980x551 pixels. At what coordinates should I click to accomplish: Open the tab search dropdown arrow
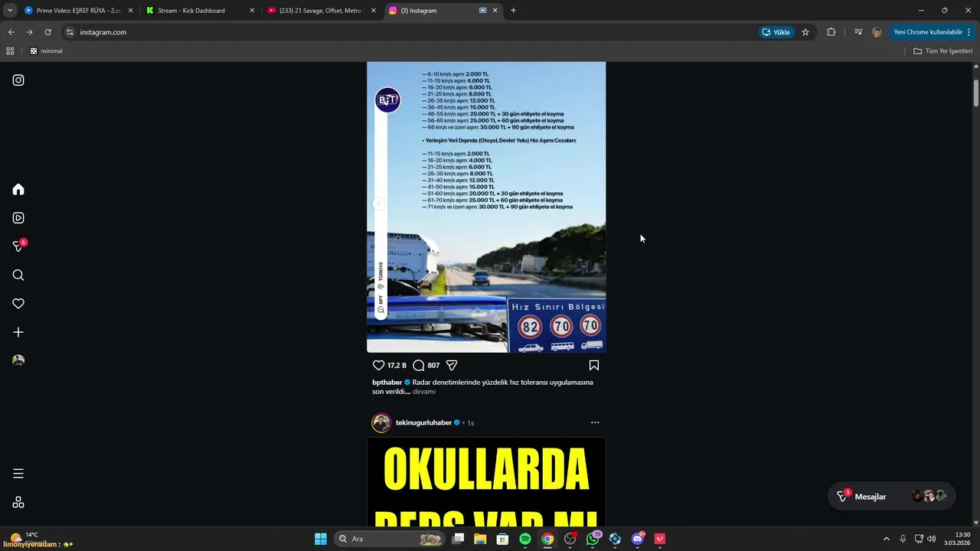[10, 11]
